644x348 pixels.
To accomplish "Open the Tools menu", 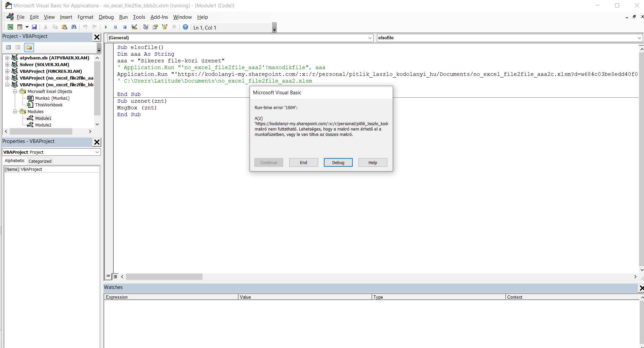I will click(139, 17).
